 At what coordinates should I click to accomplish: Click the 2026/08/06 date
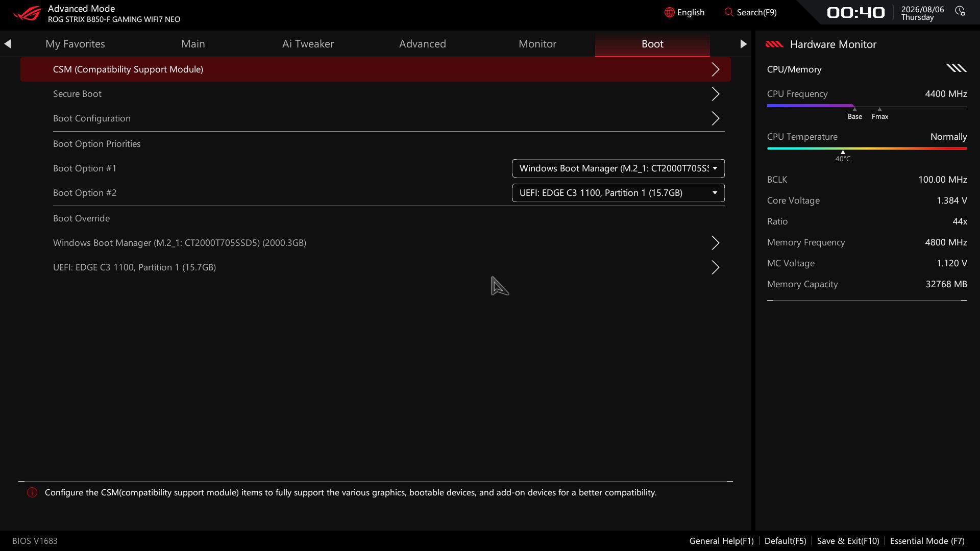pos(922,9)
